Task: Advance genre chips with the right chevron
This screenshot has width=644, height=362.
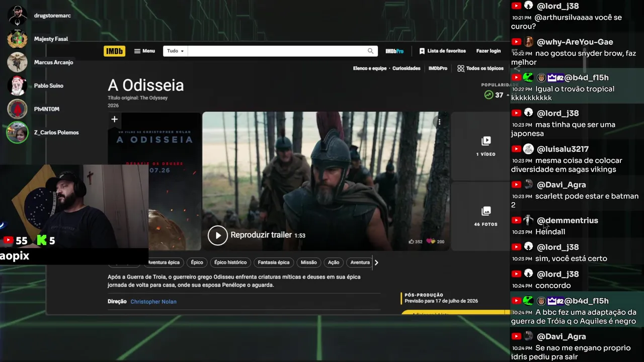Action: click(376, 262)
